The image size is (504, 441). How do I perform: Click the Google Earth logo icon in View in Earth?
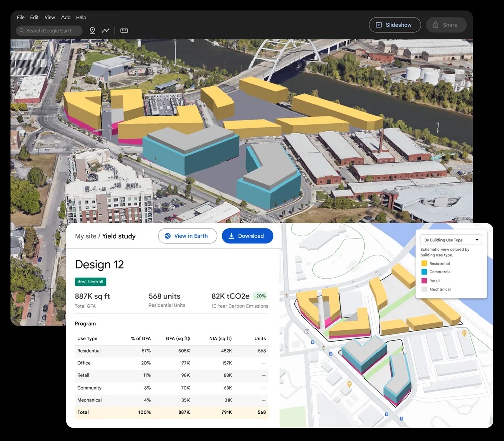168,236
